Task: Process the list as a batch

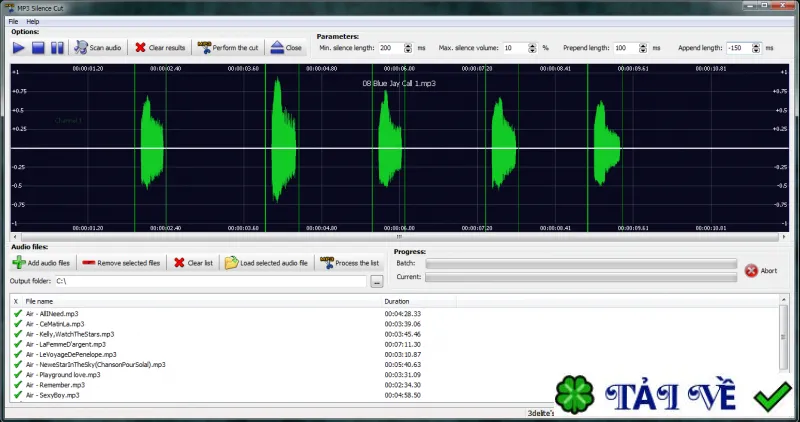Action: pyautogui.click(x=350, y=263)
